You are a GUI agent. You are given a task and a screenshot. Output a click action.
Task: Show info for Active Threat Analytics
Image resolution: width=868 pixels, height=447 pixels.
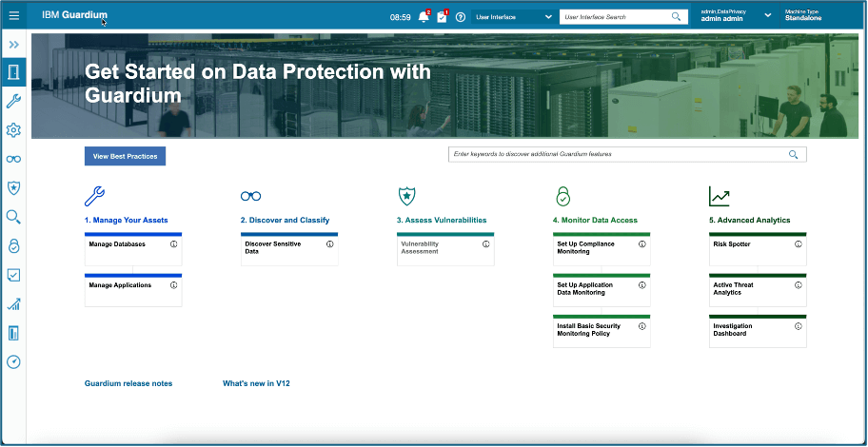point(799,285)
